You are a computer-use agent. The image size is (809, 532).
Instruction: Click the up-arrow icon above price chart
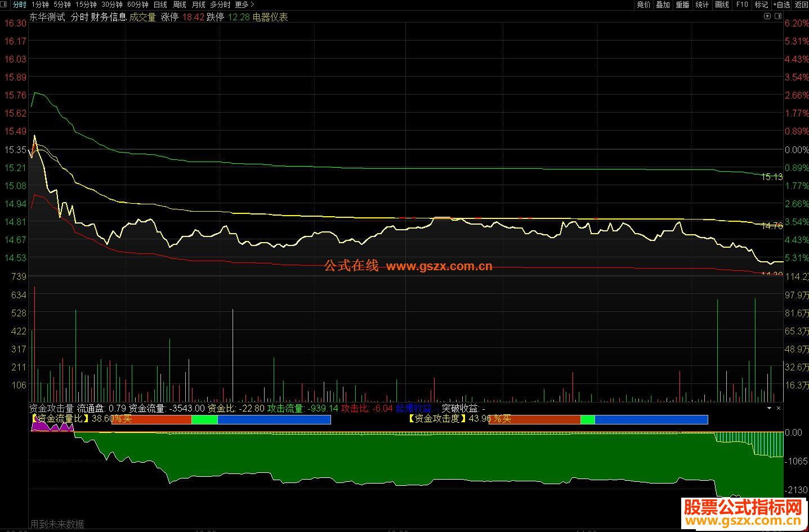pos(767,16)
